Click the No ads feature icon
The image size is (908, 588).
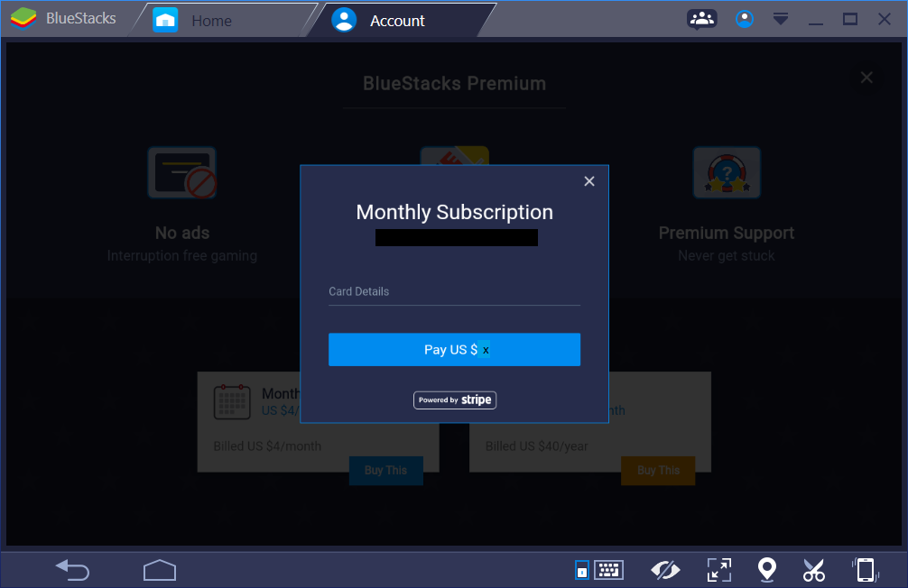coord(182,172)
